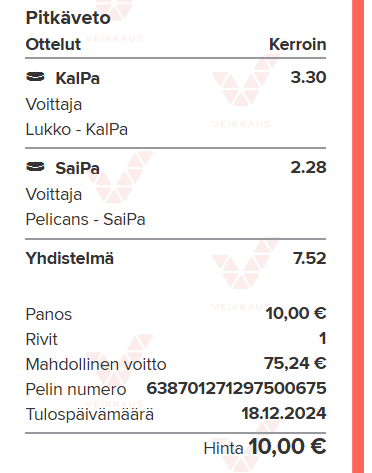
Task: Click the SaiPa selection name
Action: 77,168
